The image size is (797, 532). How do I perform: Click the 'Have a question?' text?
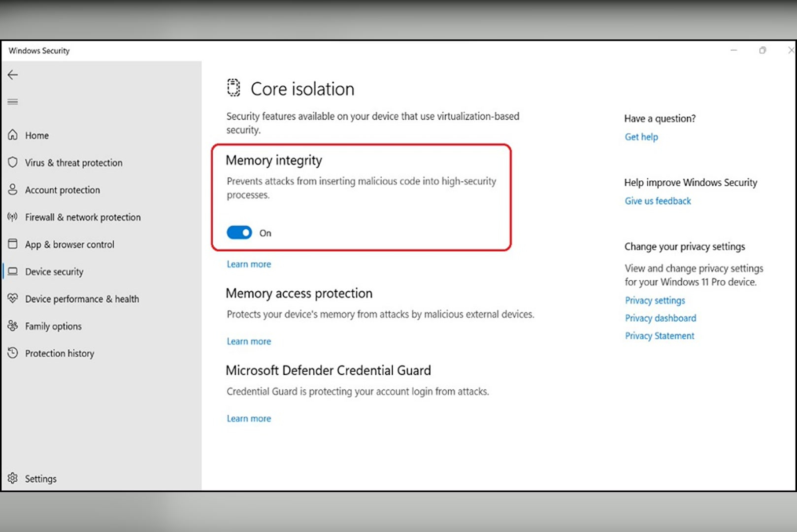[660, 119]
